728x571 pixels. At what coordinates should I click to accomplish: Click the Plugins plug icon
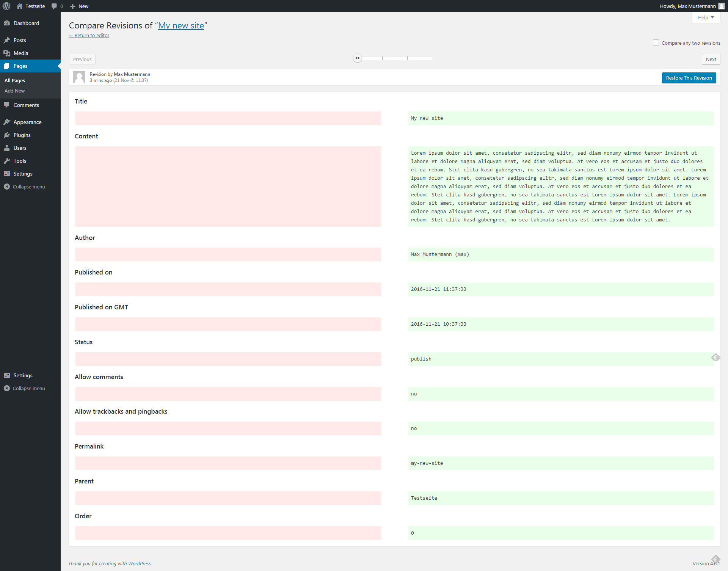pos(7,135)
